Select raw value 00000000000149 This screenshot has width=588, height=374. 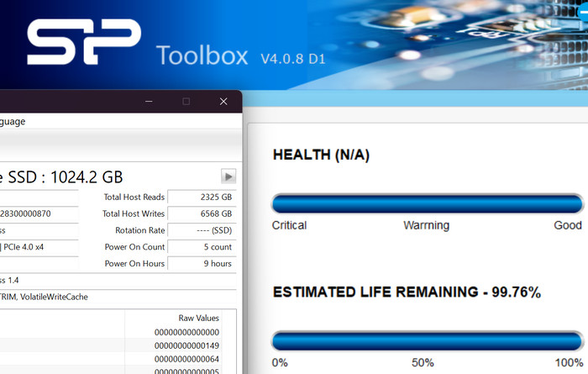pos(186,345)
